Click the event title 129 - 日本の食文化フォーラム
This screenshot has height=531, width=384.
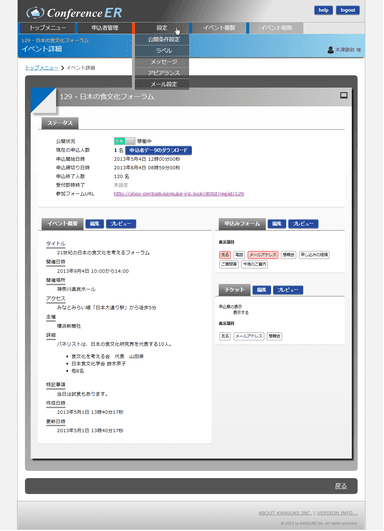click(x=107, y=97)
